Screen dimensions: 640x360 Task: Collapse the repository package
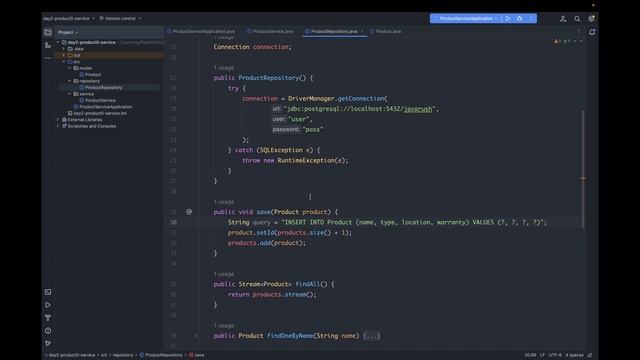click(x=69, y=81)
